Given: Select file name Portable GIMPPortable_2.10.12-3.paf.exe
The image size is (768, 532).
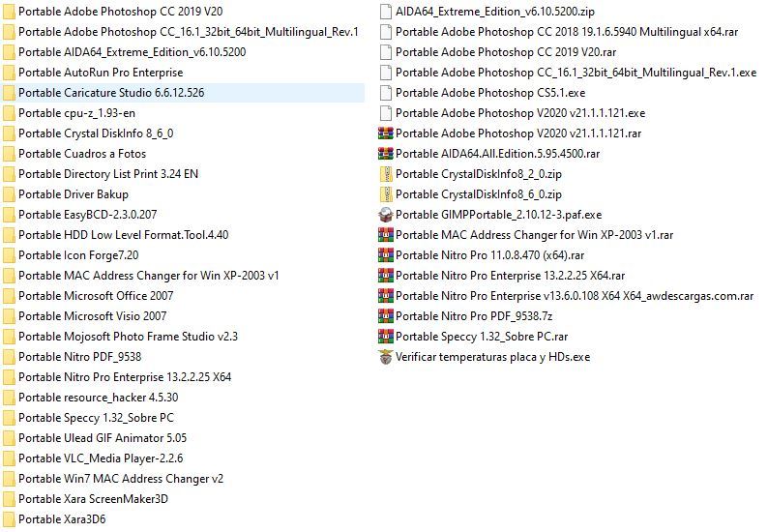Looking at the screenshot, I should coord(498,215).
